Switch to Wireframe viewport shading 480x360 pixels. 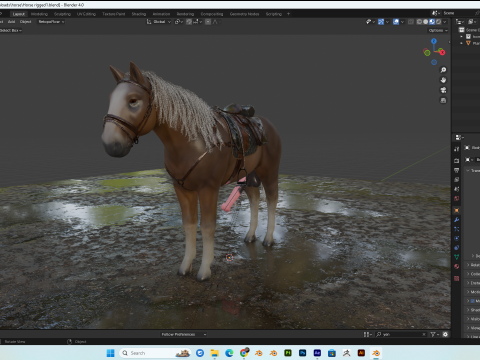pyautogui.click(x=419, y=22)
